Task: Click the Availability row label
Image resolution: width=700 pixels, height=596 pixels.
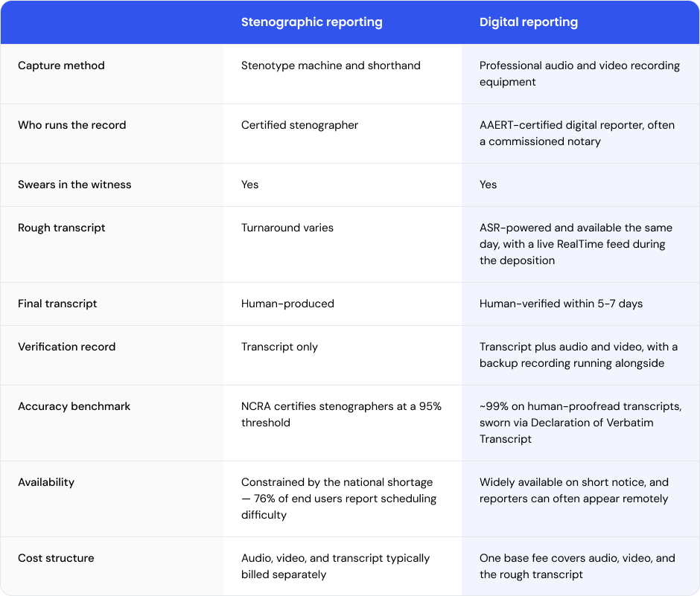Action: pos(46,482)
